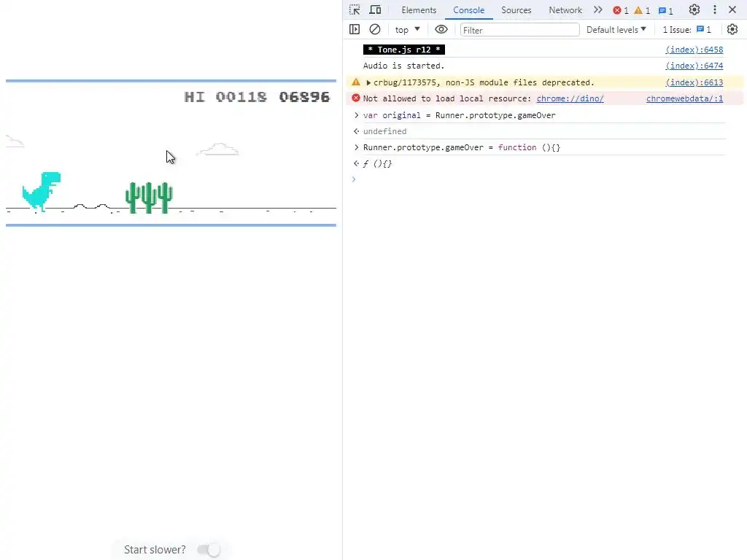Toggle the device toolbar icon

coord(376,9)
